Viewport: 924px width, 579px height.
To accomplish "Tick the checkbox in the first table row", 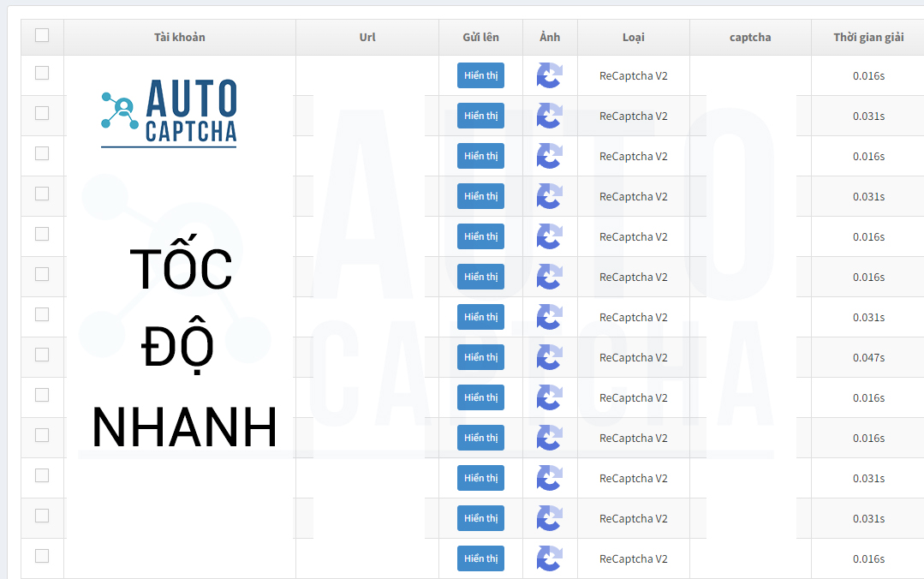I will 42,73.
